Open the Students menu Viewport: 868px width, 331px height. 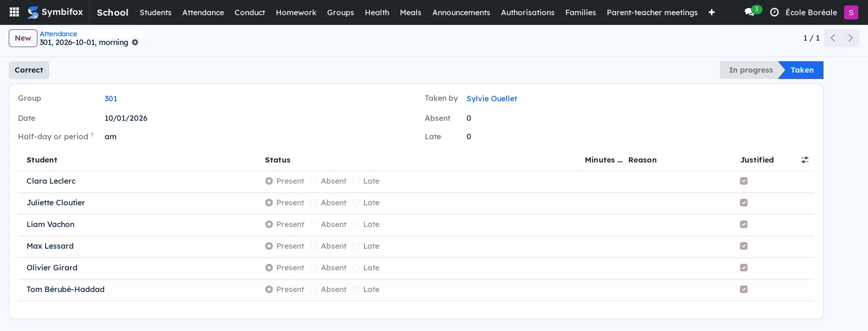(156, 12)
